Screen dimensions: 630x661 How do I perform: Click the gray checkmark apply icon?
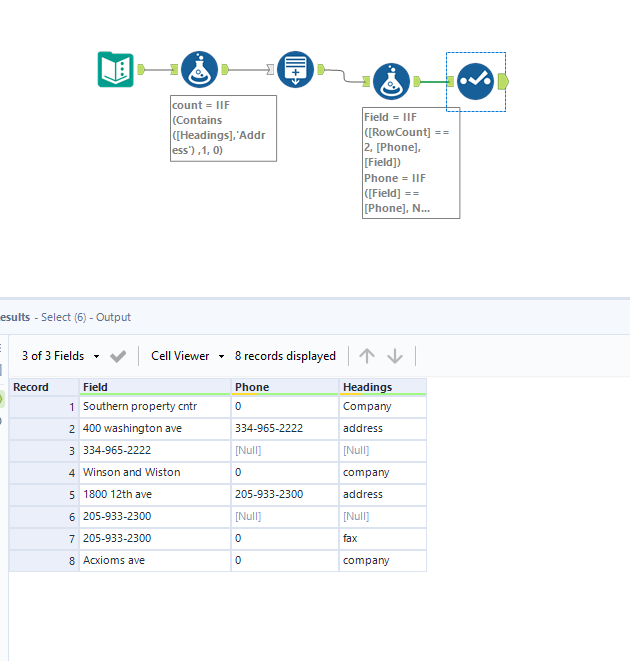click(x=118, y=356)
